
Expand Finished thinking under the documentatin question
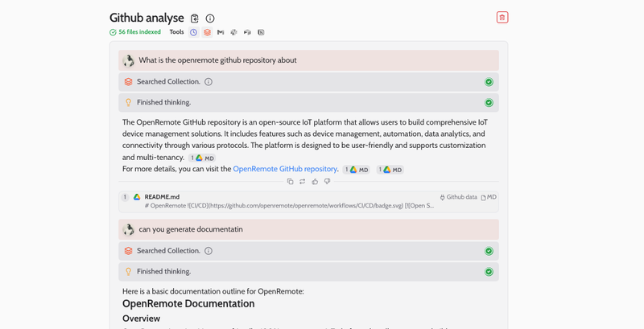pyautogui.click(x=309, y=272)
